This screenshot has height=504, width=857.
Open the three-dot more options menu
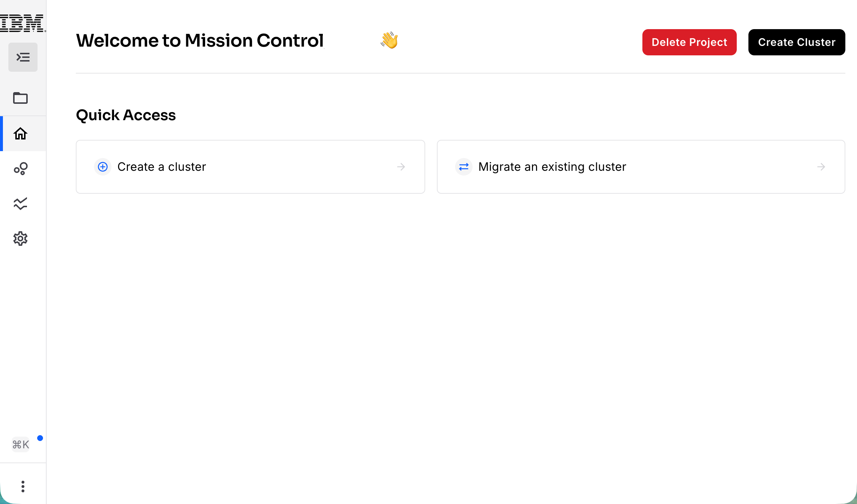coord(23,487)
